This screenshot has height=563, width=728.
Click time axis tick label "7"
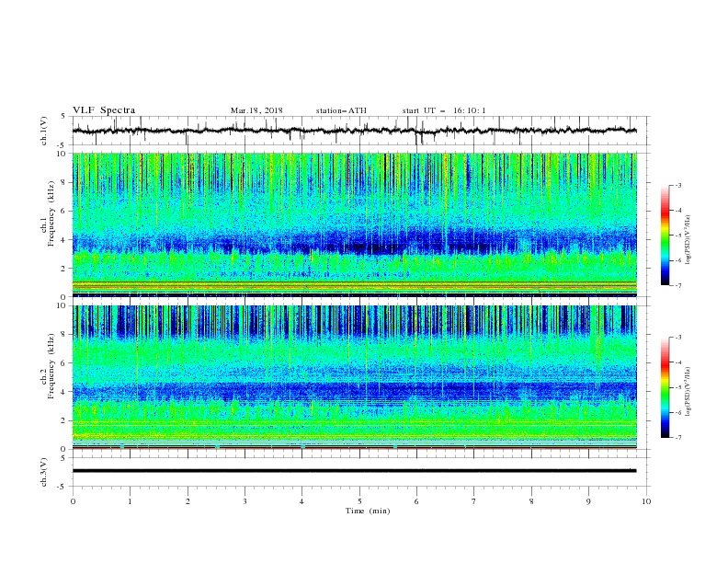click(x=474, y=501)
